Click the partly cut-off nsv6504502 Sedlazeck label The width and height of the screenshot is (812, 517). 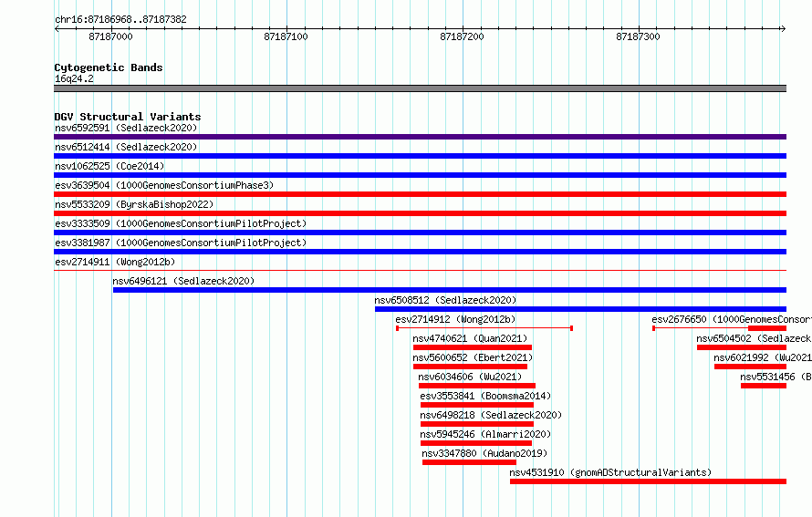click(754, 338)
